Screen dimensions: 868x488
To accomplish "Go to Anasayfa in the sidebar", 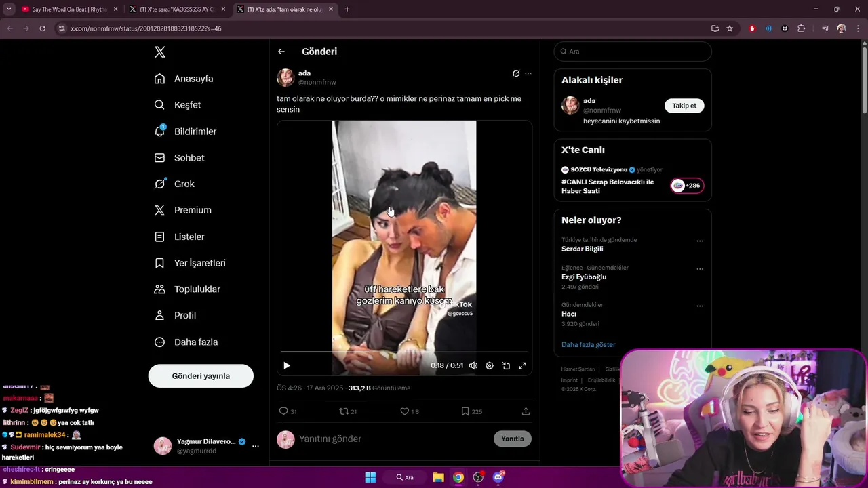I will tap(184, 79).
